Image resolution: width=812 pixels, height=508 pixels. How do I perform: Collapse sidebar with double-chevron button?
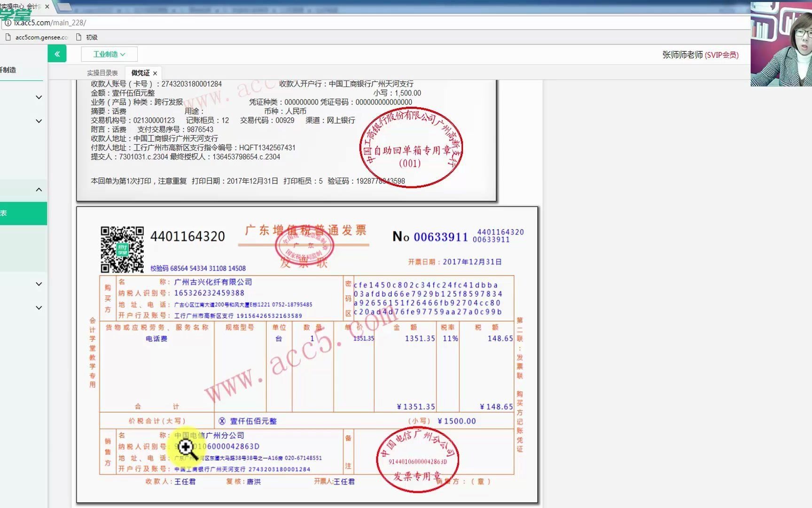coord(57,54)
